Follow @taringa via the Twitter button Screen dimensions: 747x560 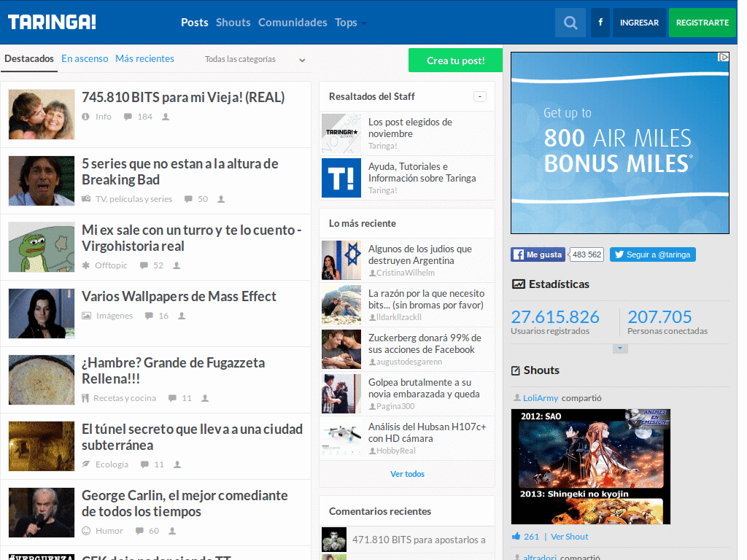pos(653,254)
